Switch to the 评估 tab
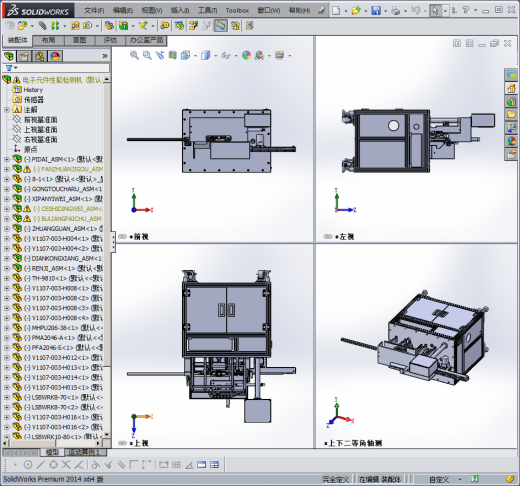Image resolution: width=520 pixels, height=486 pixels. pyautogui.click(x=110, y=40)
